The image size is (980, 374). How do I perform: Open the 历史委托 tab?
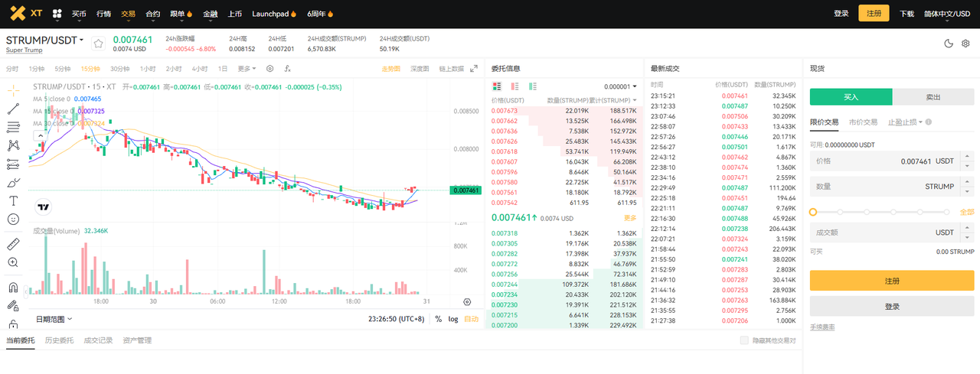(x=59, y=340)
